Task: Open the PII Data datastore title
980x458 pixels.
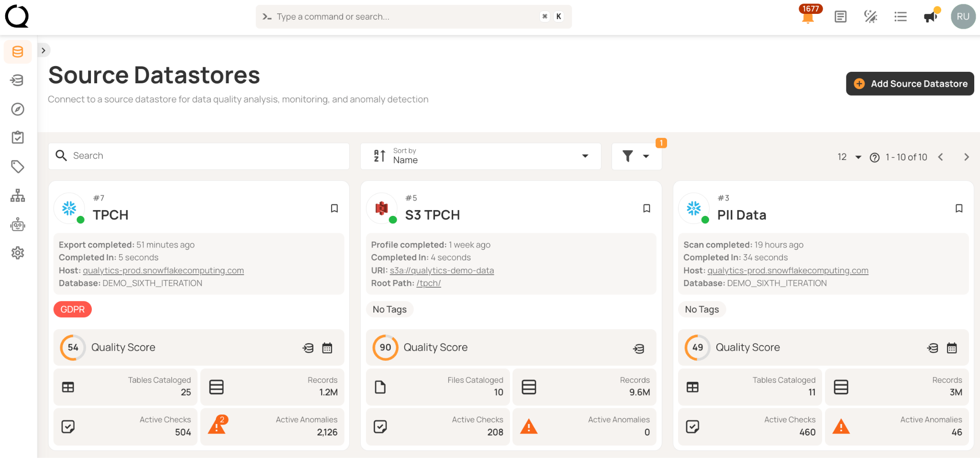Action: coord(742,215)
